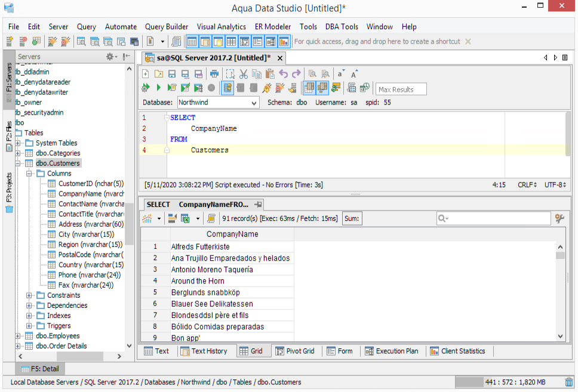Click the green Execute query play icon
Screen dimensions: 578x392
[x=158, y=88]
